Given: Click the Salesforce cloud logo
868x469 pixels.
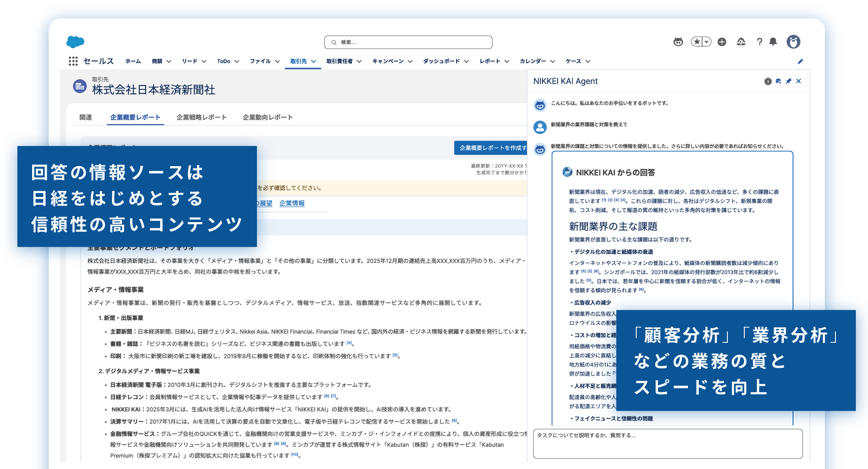Looking at the screenshot, I should [76, 42].
